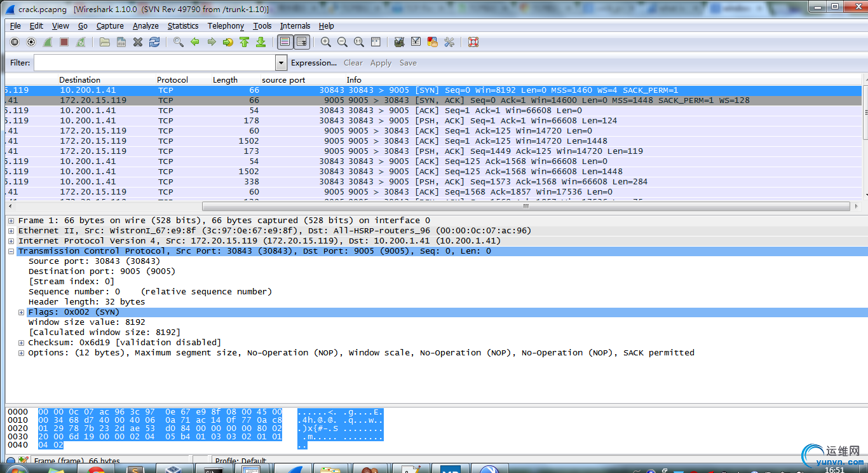Expand Internet Protocol Version 4 node
Image resolution: width=868 pixels, height=473 pixels.
coord(11,241)
